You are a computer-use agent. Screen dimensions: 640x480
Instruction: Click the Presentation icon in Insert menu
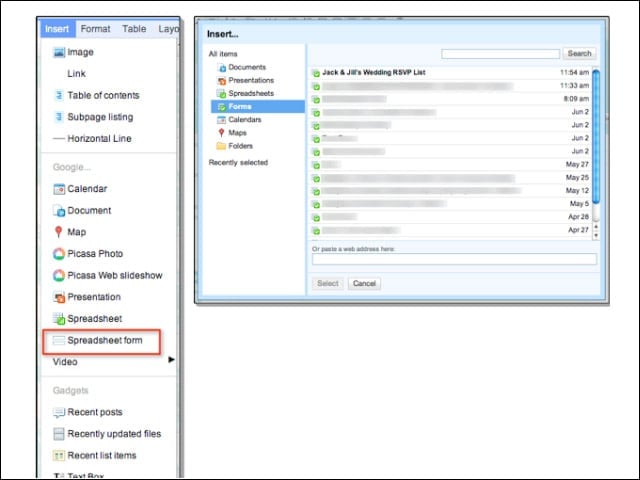(59, 297)
